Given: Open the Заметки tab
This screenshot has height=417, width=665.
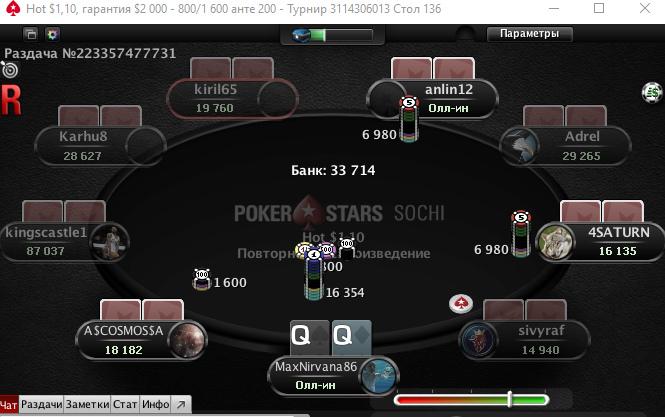Looking at the screenshot, I should click(x=87, y=404).
